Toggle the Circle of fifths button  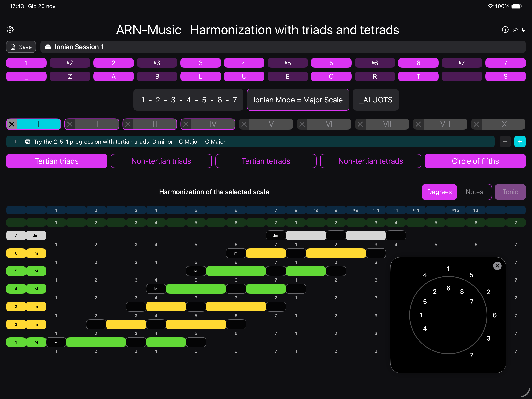tap(475, 161)
